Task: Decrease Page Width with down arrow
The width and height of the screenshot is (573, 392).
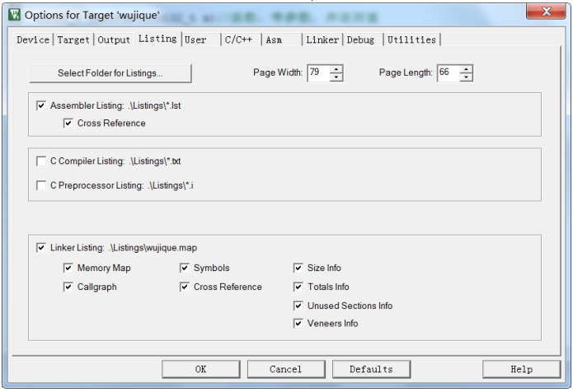Action: pyautogui.click(x=336, y=77)
